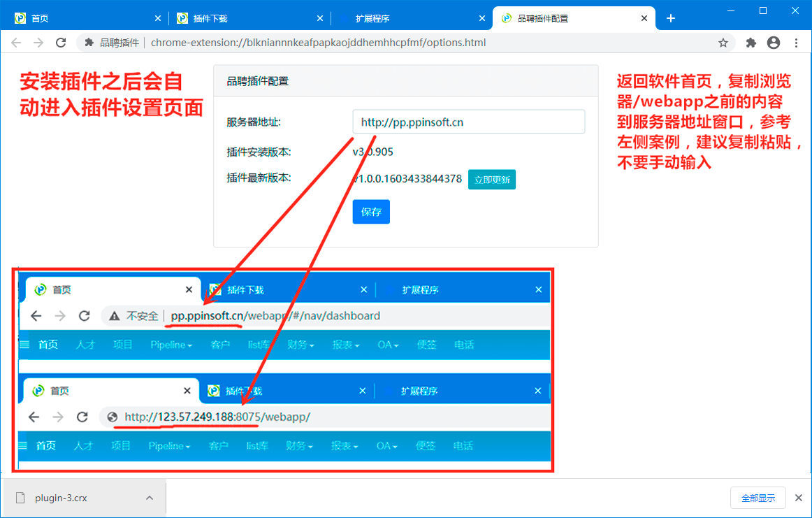Click the 保存 button
812x518 pixels.
371,212
